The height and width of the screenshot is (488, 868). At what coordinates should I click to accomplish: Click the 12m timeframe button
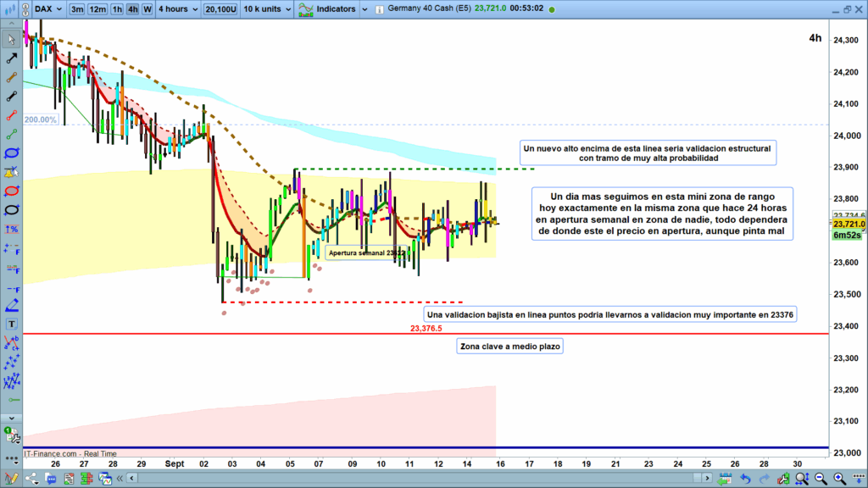[x=97, y=9]
